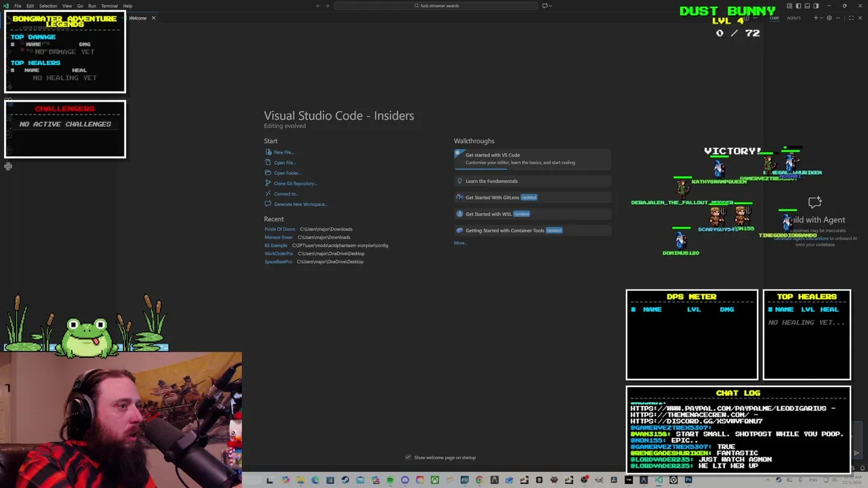868x488 pixels.
Task: Open the Help menu
Action: click(127, 5)
